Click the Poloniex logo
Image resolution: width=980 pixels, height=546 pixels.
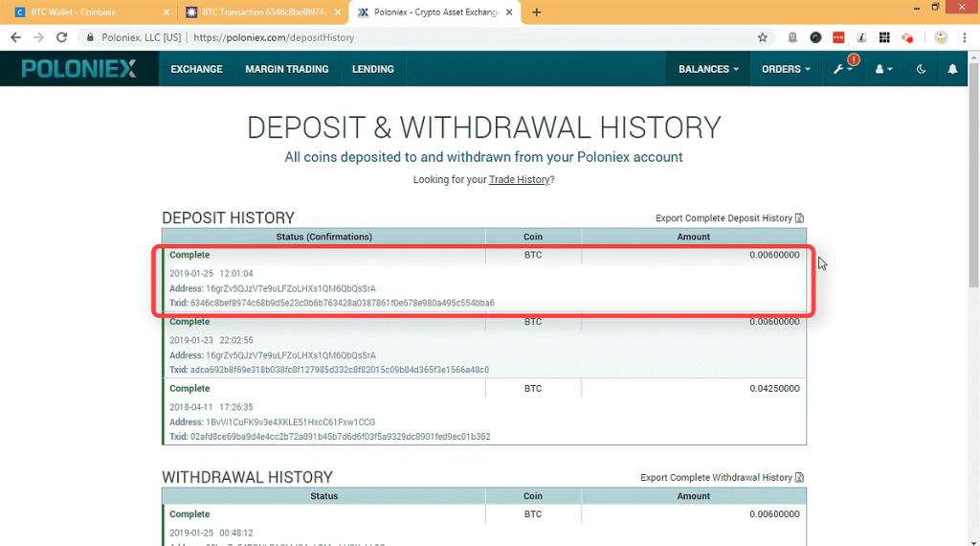coord(78,69)
